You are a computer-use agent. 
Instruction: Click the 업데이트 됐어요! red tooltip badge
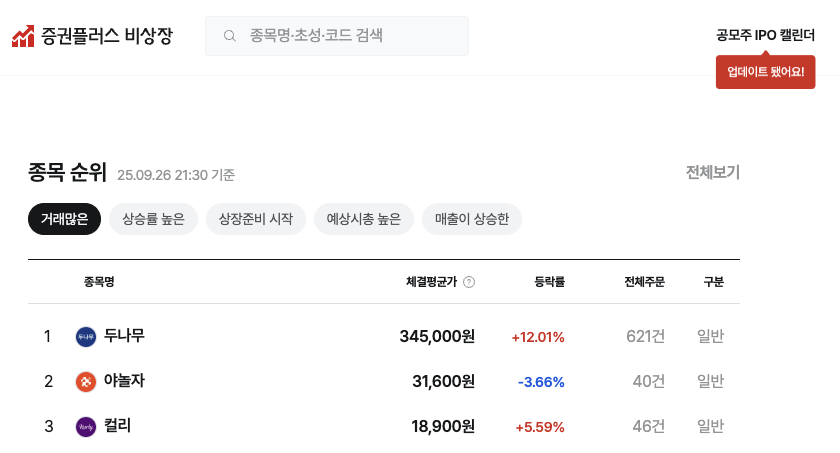point(765,72)
